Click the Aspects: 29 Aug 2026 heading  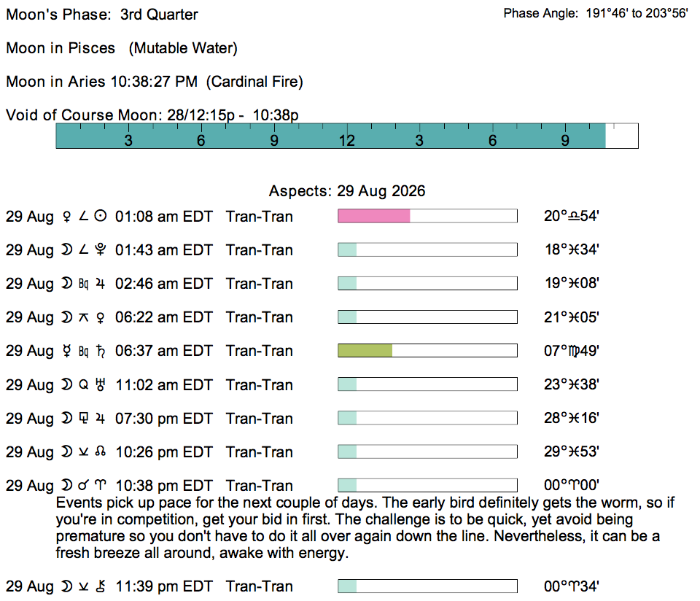347,191
